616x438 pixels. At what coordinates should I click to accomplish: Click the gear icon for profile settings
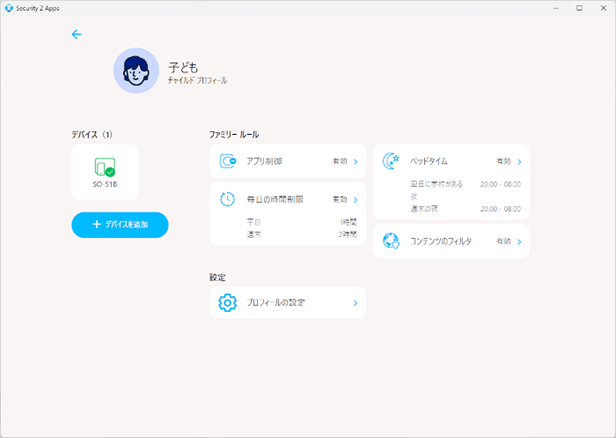pos(227,302)
